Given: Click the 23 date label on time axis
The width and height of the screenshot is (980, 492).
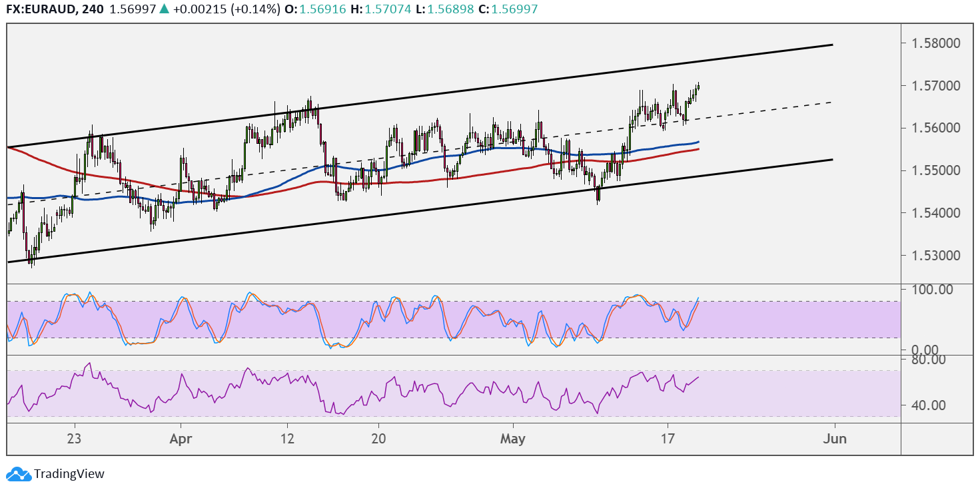Looking at the screenshot, I should (75, 439).
